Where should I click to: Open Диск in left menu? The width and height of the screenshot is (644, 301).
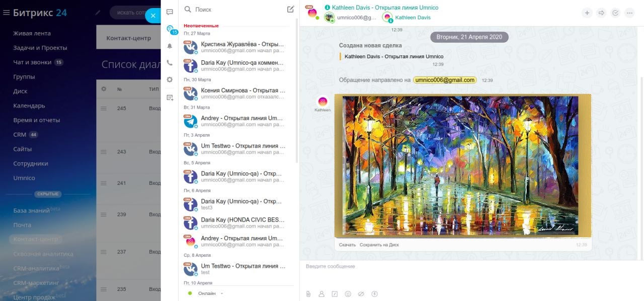[x=20, y=91]
